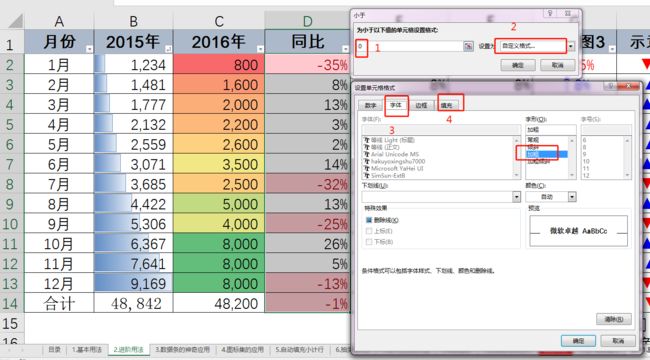Select size 12 in the font size list
Image resolution: width=650 pixels, height=360 pixels.
586,175
